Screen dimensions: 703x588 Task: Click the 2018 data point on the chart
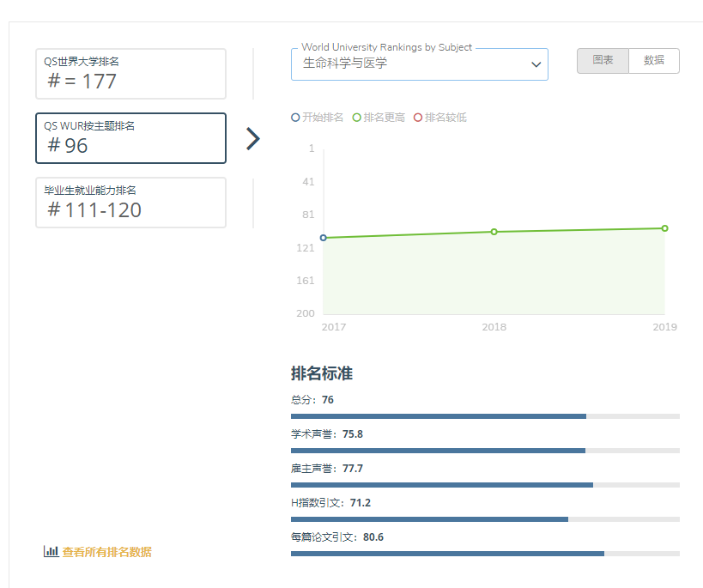494,232
